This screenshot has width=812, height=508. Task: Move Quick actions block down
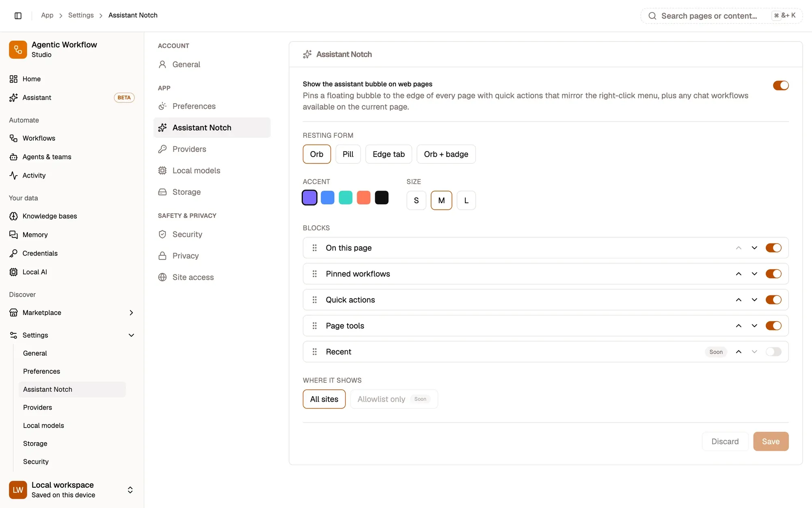[754, 300]
